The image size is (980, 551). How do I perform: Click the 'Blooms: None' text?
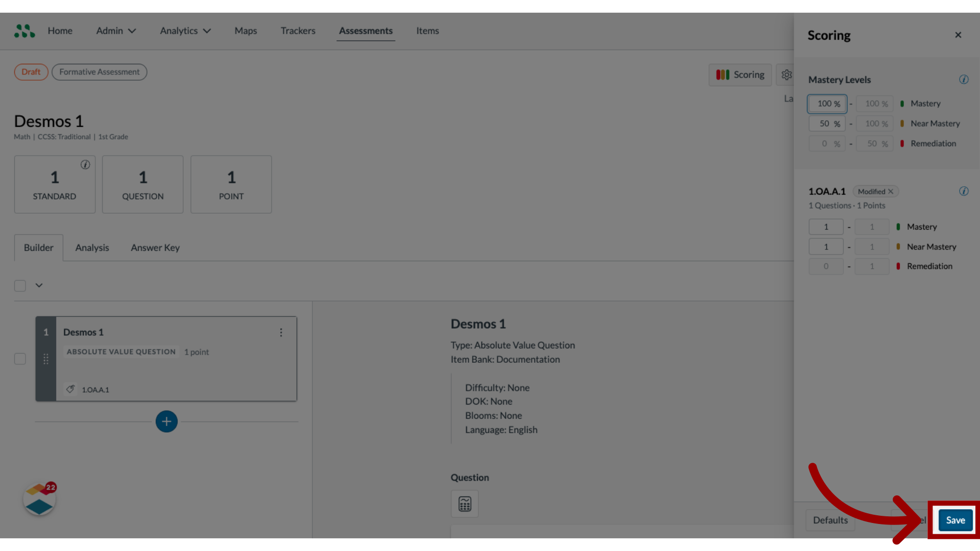tap(493, 415)
